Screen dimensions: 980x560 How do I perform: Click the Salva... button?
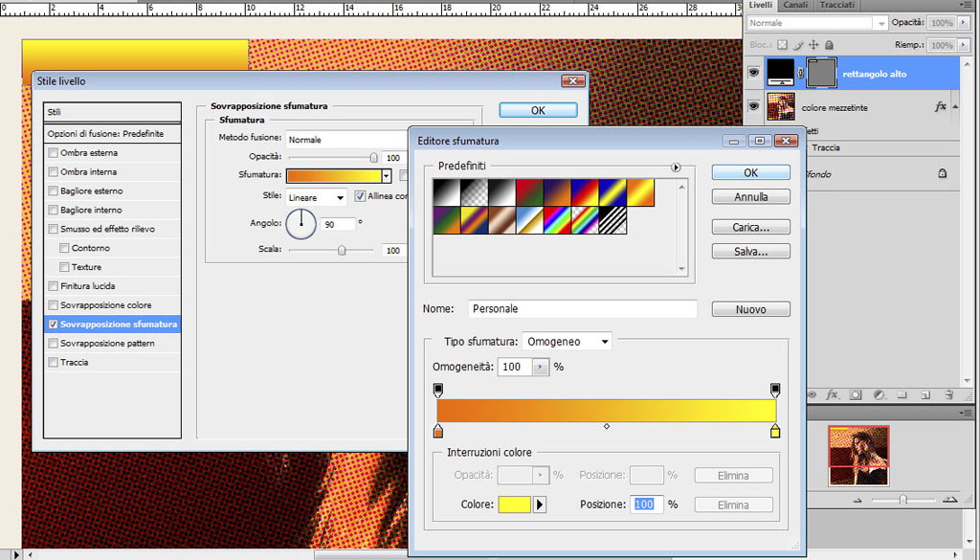pyautogui.click(x=750, y=251)
